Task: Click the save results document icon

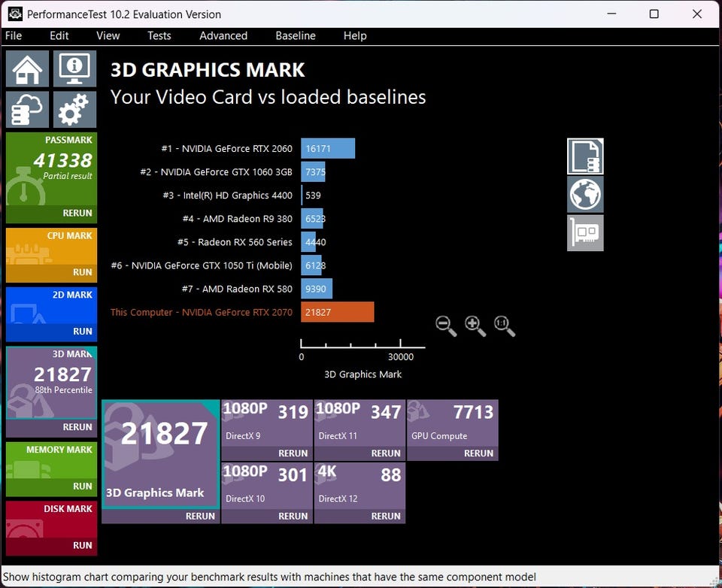Action: (x=585, y=156)
